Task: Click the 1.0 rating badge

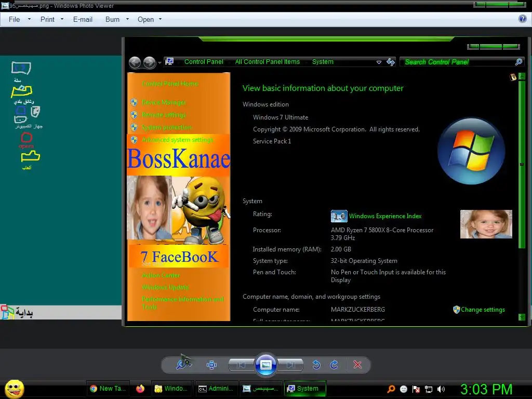Action: (x=339, y=216)
